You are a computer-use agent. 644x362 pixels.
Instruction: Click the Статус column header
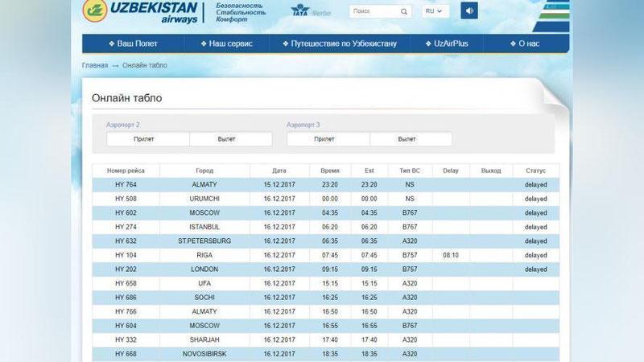pos(535,171)
